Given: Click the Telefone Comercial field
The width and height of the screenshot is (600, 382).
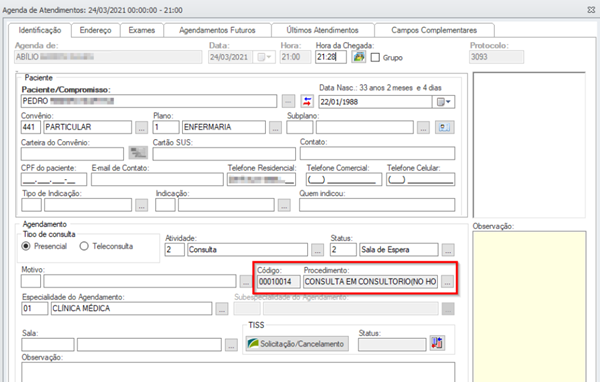Looking at the screenshot, I should click(344, 179).
